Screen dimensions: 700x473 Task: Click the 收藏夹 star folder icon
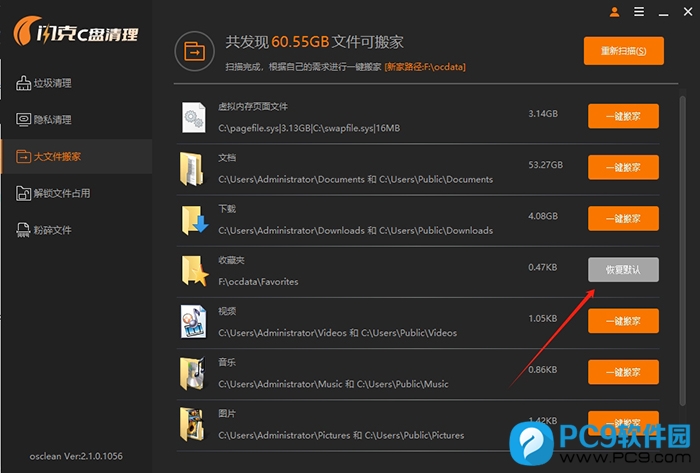tap(195, 271)
